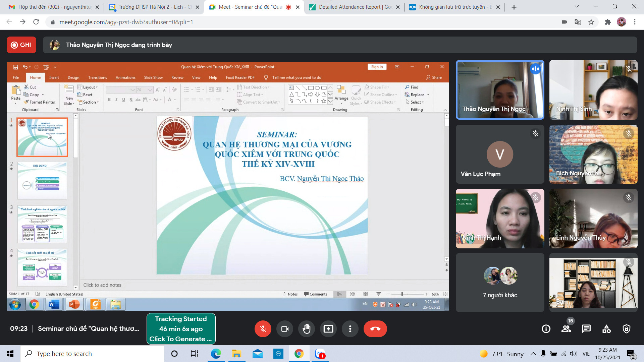Screen dimensions: 644x362
Task: Select Văn Lực Phạm participant tile
Action: (x=500, y=154)
